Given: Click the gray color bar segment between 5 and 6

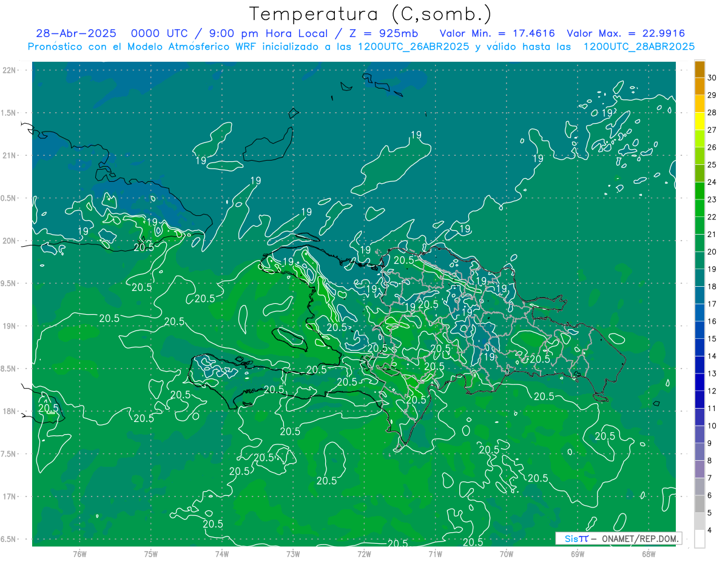Looking at the screenshot, I should (x=699, y=504).
